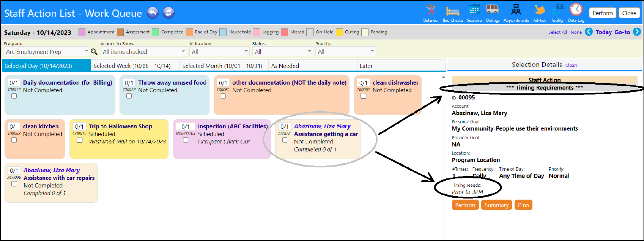Click the orange Perform button in details

click(465, 205)
